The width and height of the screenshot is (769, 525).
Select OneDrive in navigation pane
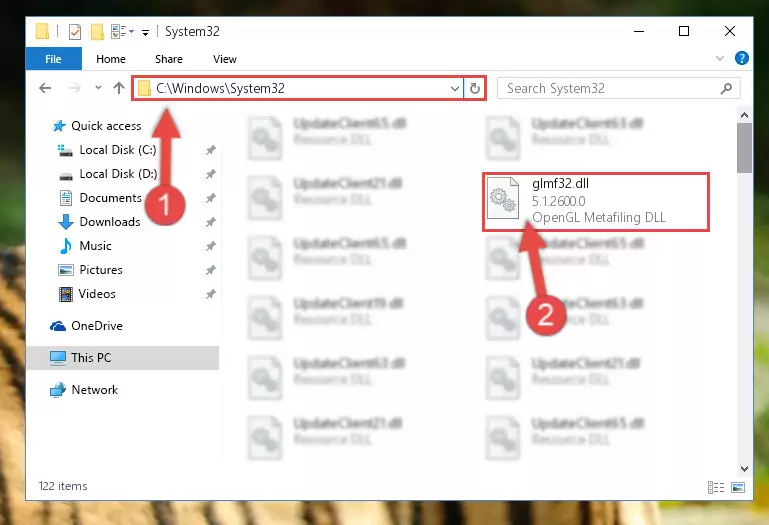click(x=97, y=326)
